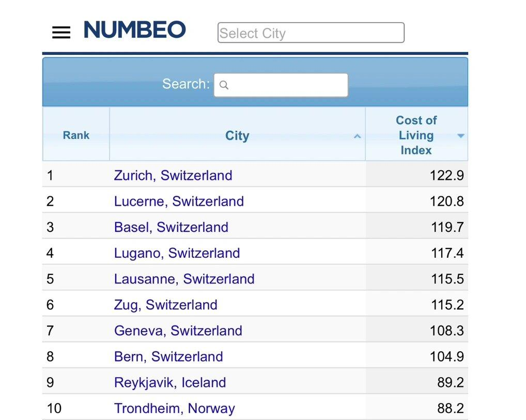Open Bern, Switzerland link
The width and height of the screenshot is (526, 420).
(x=168, y=356)
